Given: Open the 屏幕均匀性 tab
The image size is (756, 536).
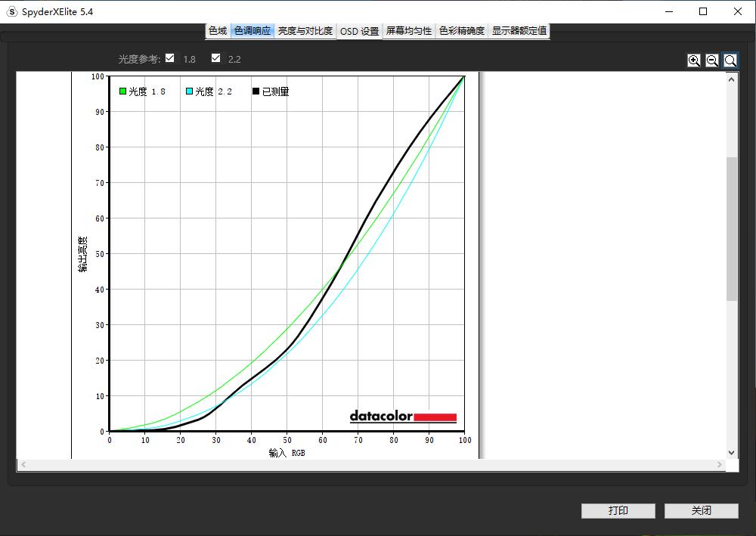Looking at the screenshot, I should coord(409,31).
